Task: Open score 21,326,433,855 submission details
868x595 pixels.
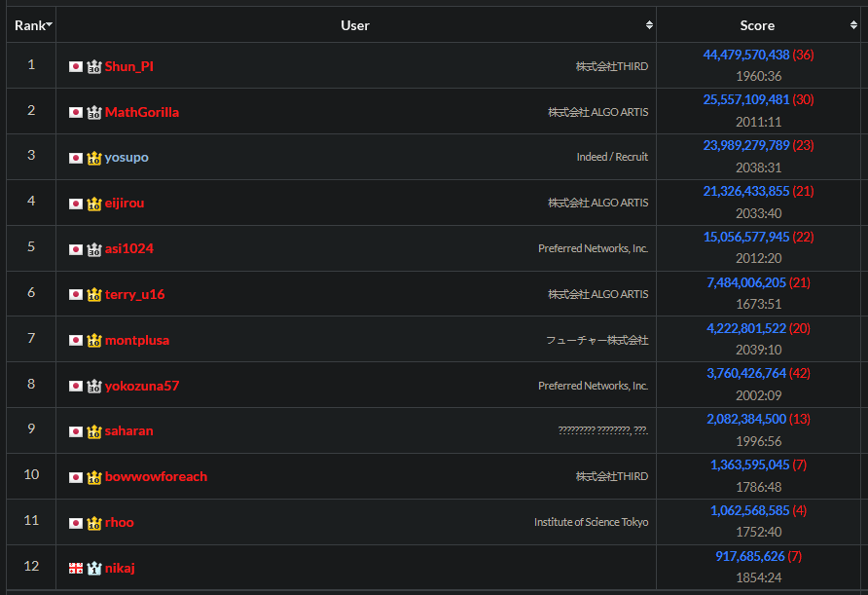Action: click(746, 192)
